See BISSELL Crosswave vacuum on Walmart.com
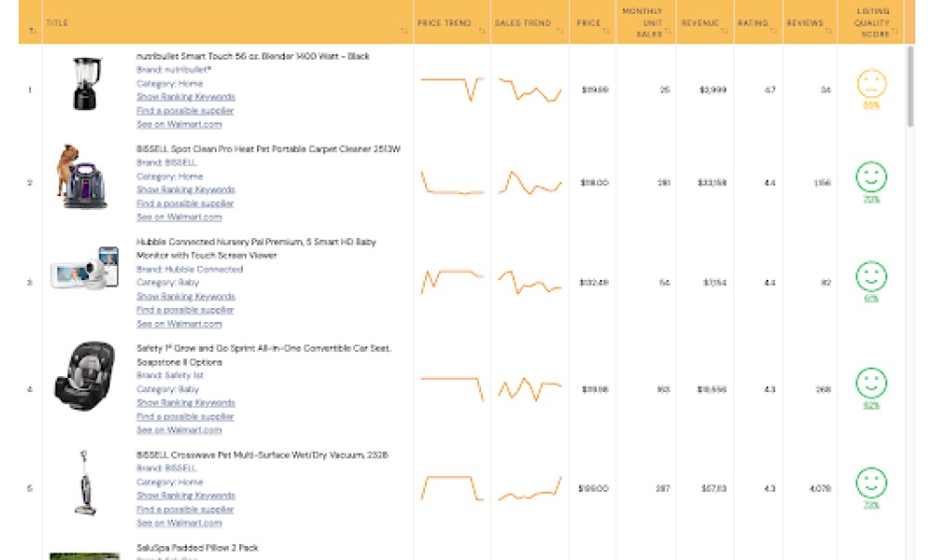Screen dimensions: 934x560 click(179, 523)
